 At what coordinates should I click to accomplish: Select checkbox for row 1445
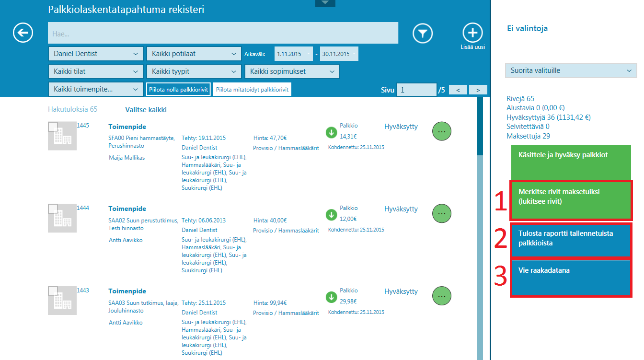53,127
